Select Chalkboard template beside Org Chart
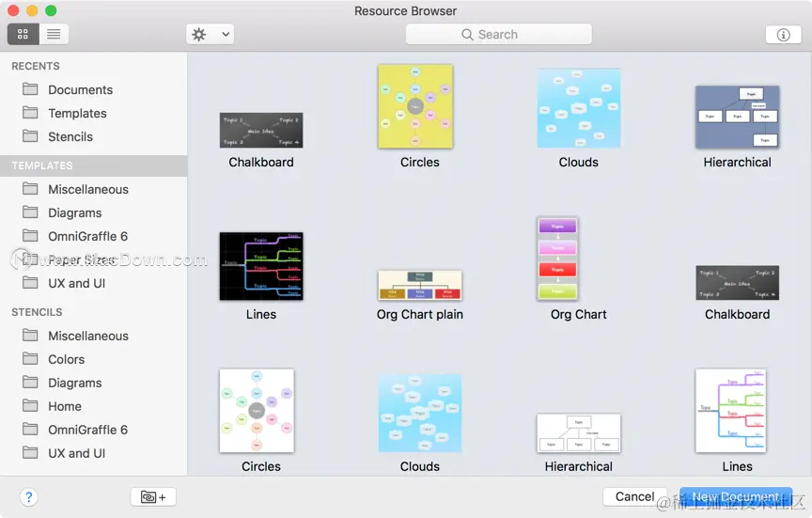This screenshot has height=518, width=812. pyautogui.click(x=738, y=283)
